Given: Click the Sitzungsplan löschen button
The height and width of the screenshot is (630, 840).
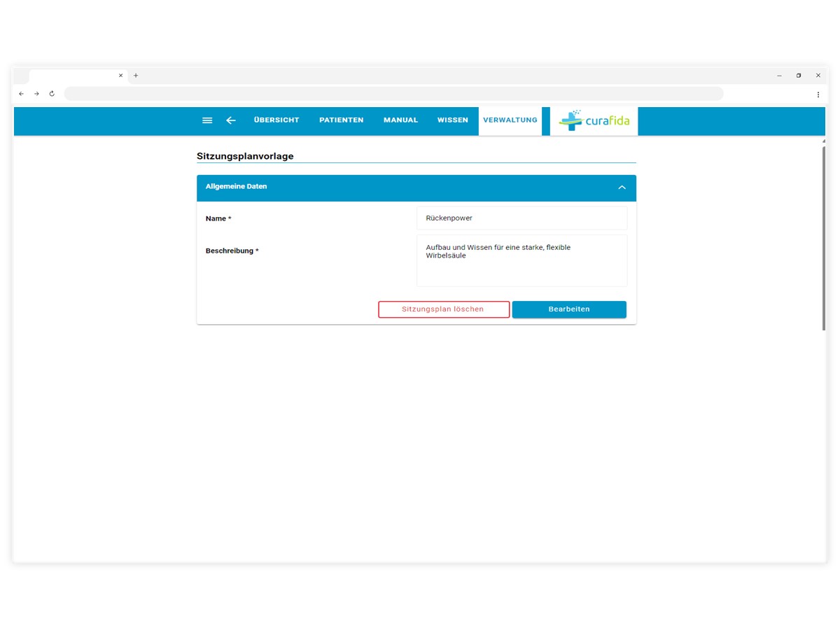Looking at the screenshot, I should pos(444,309).
